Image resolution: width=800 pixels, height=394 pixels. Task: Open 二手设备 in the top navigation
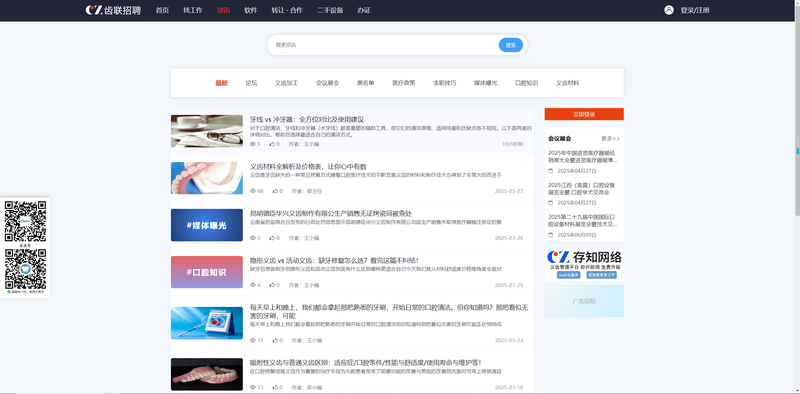[330, 10]
